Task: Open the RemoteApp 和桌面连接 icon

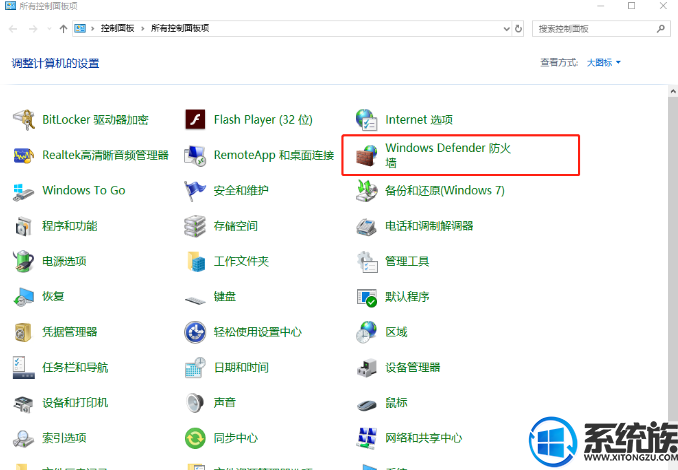Action: tap(195, 155)
